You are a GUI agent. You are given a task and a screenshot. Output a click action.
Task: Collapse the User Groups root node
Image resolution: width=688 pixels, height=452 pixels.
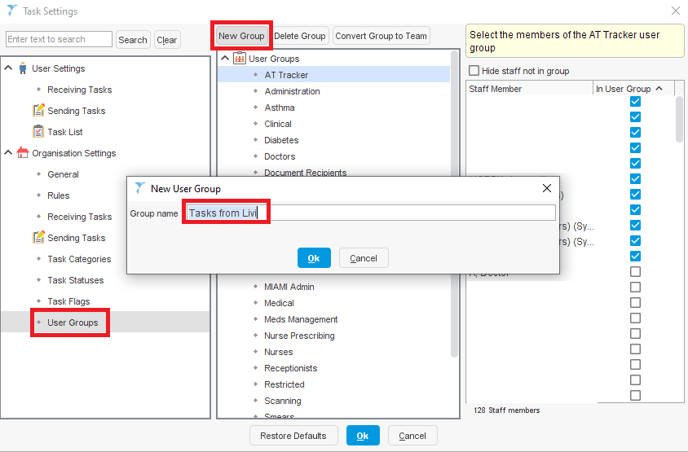point(225,59)
